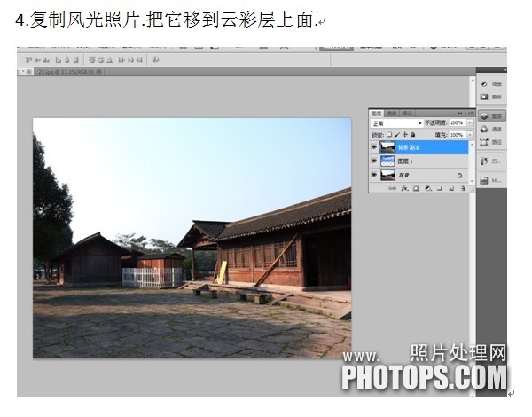Click the landscape photo on canvas
The height and width of the screenshot is (417, 532).
pos(192,238)
